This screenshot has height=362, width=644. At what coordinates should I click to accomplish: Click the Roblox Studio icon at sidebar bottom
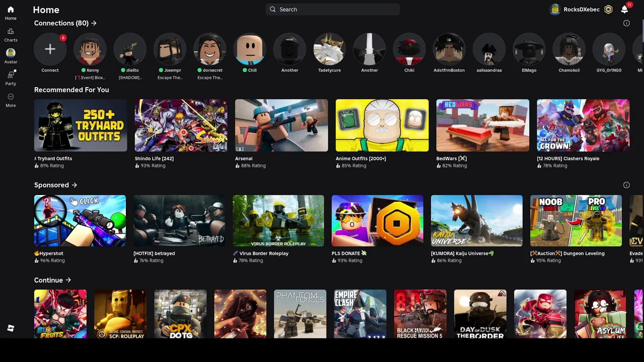point(11,328)
